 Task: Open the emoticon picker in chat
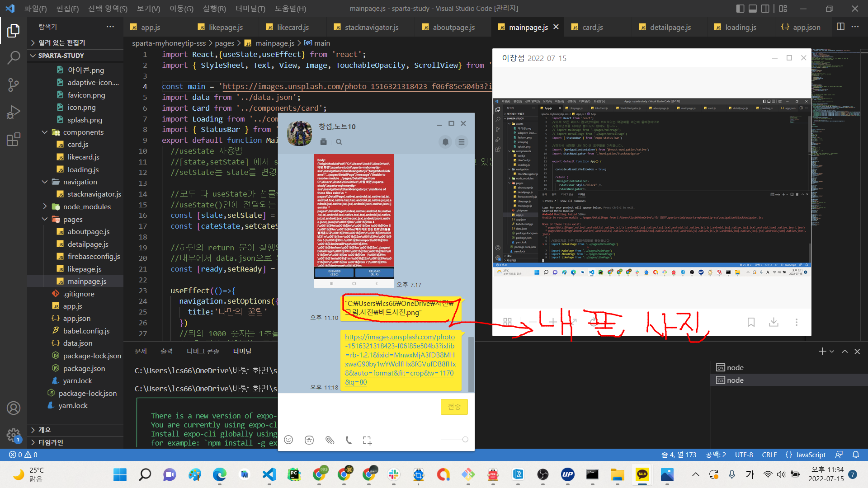coord(288,440)
